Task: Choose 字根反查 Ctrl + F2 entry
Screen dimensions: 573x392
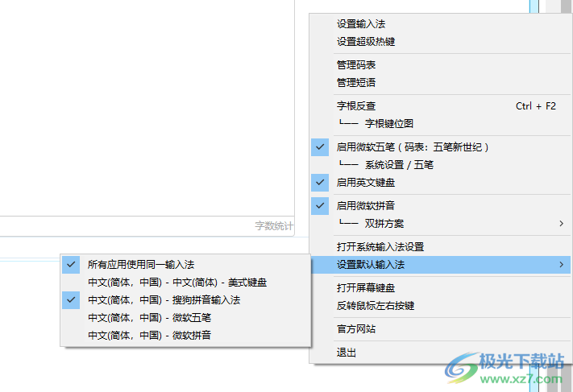Action: [440, 105]
